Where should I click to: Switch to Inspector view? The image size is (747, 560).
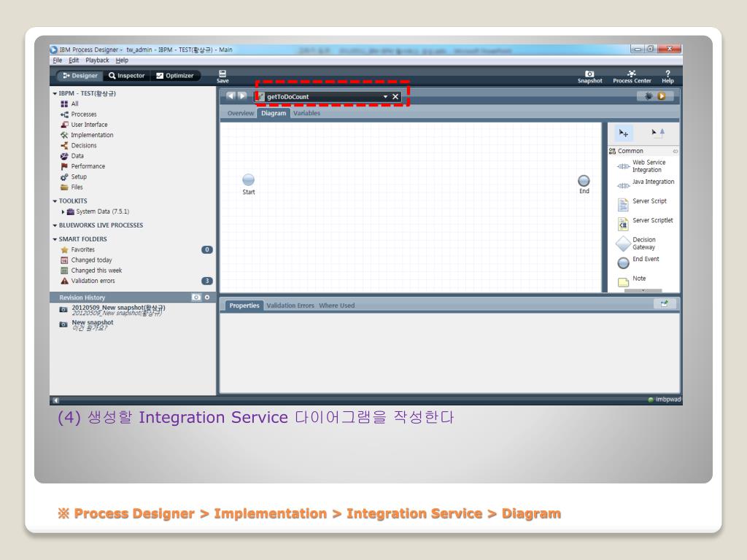click(x=126, y=76)
